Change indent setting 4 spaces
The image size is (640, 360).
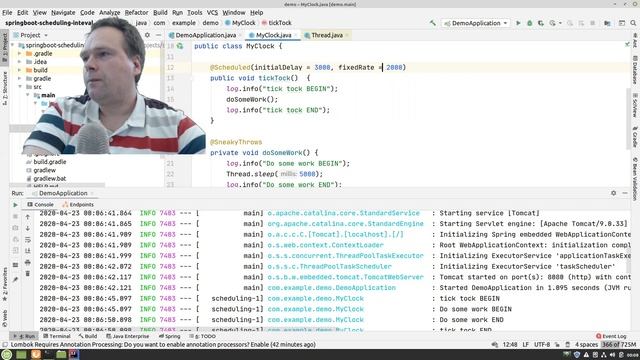pos(586,345)
